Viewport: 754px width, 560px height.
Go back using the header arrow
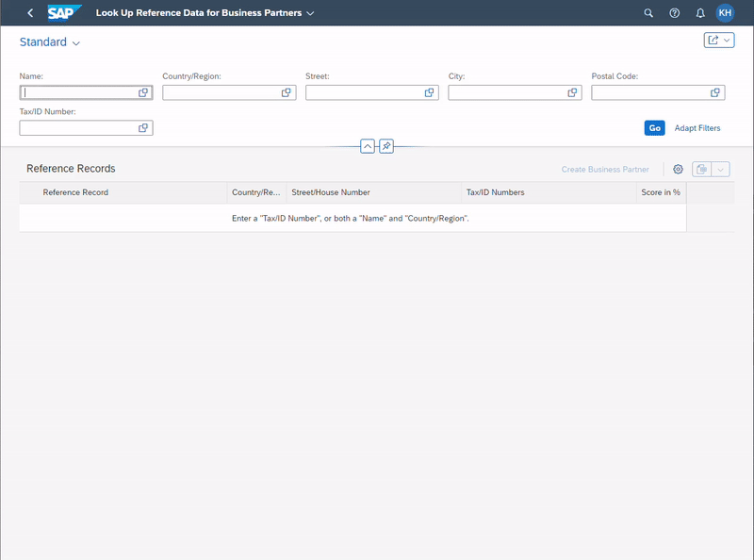tap(30, 13)
